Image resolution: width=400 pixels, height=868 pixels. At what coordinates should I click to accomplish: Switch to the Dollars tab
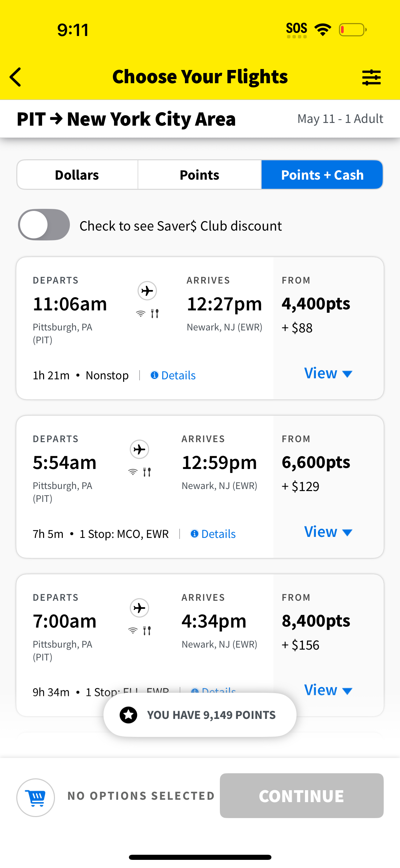[77, 175]
